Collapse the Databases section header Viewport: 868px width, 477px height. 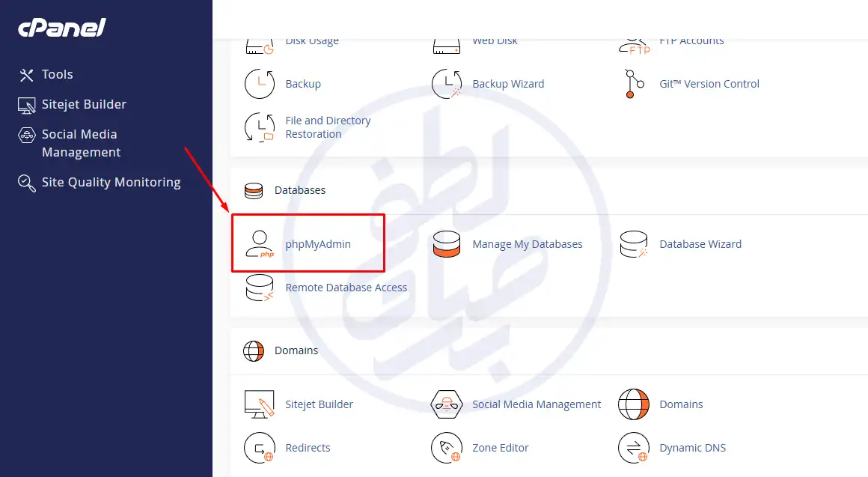coord(299,191)
